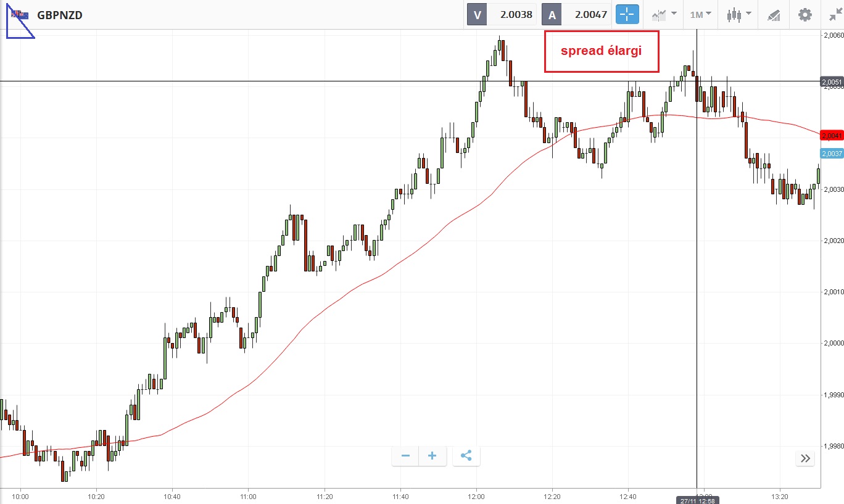Buy at the A price 2.0047
Viewport: 844px width, 504px height.
576,14
